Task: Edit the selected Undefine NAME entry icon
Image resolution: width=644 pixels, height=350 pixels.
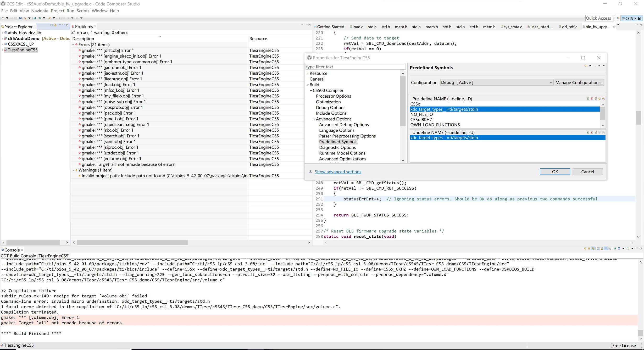Action: (596, 132)
